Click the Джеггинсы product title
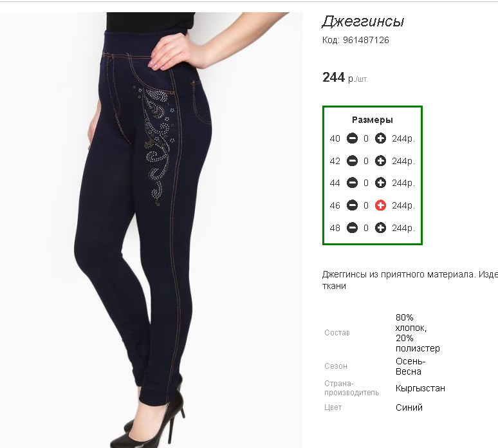This screenshot has height=448, width=498. point(363,22)
